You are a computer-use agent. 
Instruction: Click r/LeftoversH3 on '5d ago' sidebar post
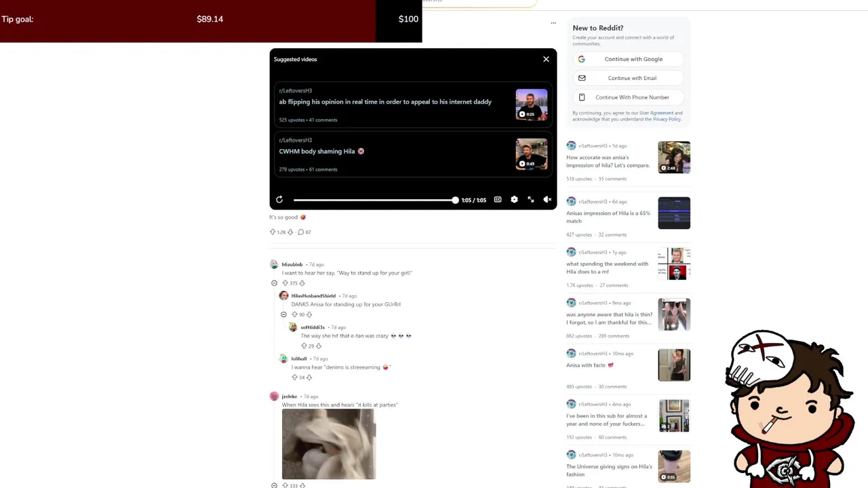click(593, 146)
